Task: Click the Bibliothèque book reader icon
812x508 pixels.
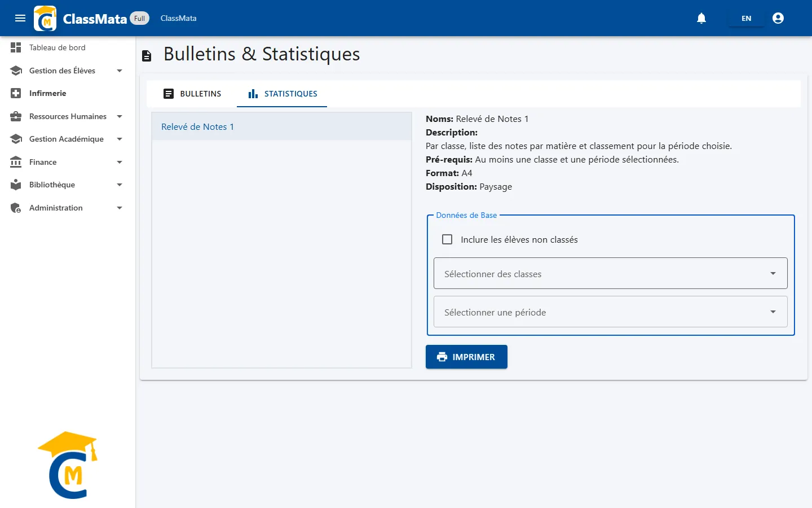Action: pos(16,185)
